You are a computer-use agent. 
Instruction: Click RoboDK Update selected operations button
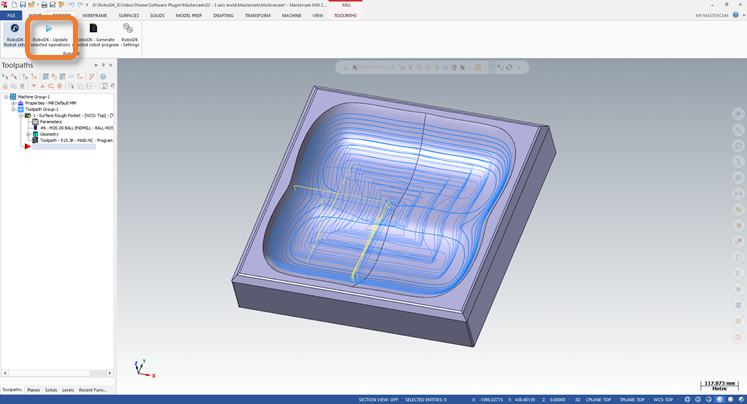(49, 30)
